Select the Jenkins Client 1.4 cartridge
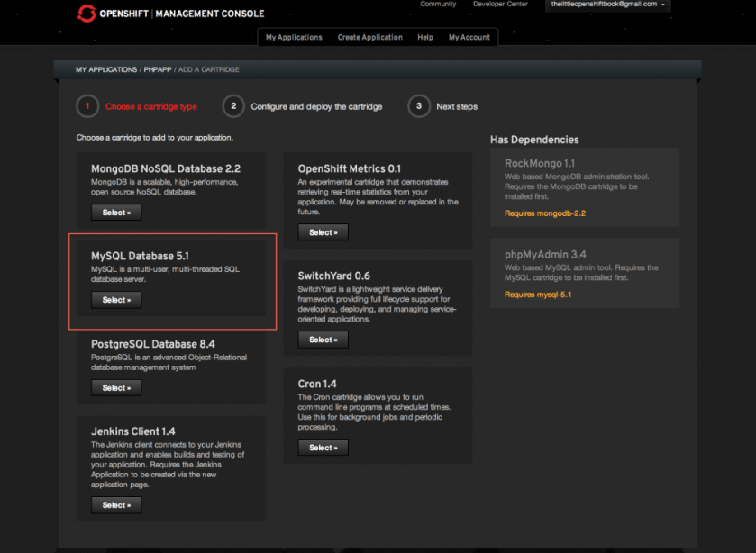Viewport: 756px width, 553px height. point(116,505)
